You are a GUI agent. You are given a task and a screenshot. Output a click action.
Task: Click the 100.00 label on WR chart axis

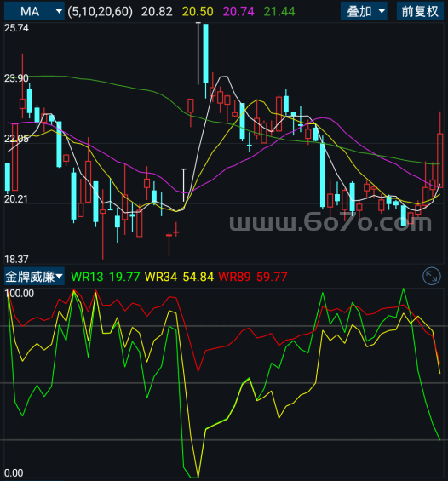[x=20, y=293]
